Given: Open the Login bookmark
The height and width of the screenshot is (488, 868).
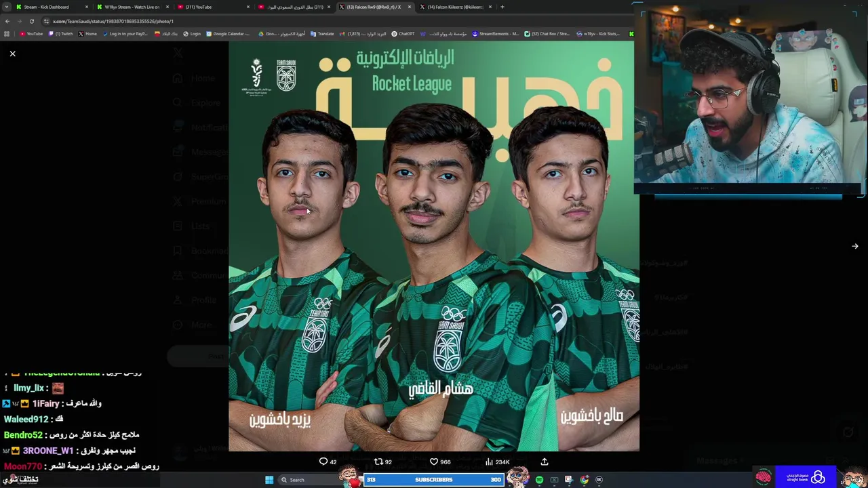Looking at the screenshot, I should tap(192, 34).
